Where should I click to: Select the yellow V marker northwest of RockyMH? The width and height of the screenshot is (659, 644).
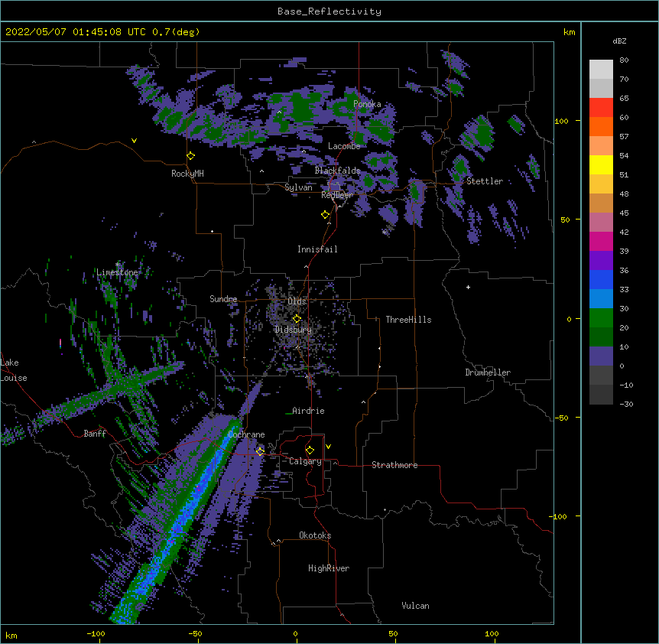(x=134, y=141)
